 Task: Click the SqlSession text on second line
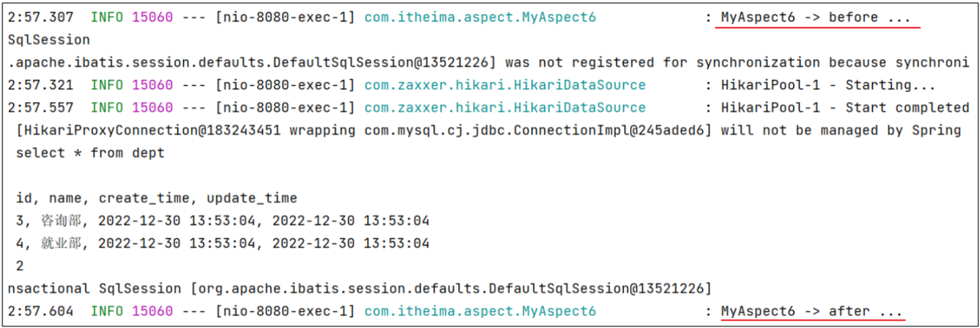tap(49, 40)
